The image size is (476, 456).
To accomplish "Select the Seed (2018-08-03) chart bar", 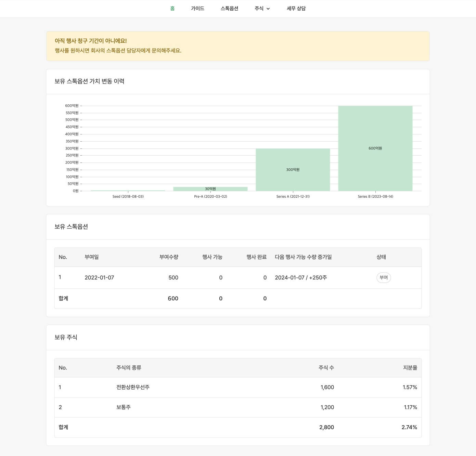I will [128, 191].
